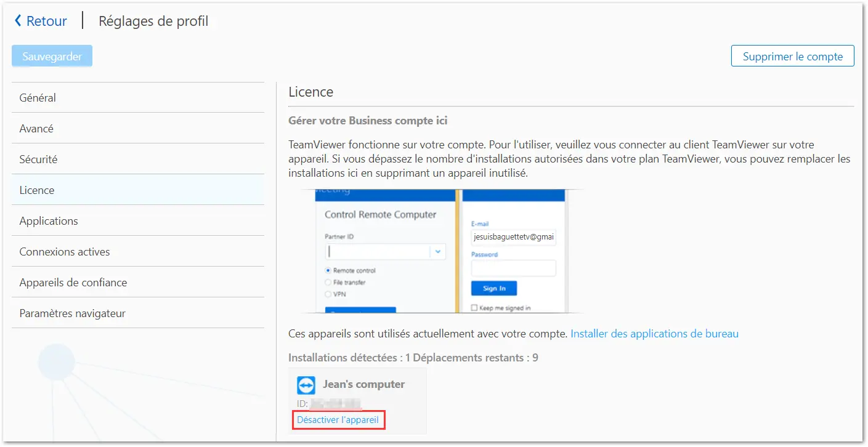The height and width of the screenshot is (447, 868).
Task: Open the Sécurité settings section
Action: (x=138, y=159)
